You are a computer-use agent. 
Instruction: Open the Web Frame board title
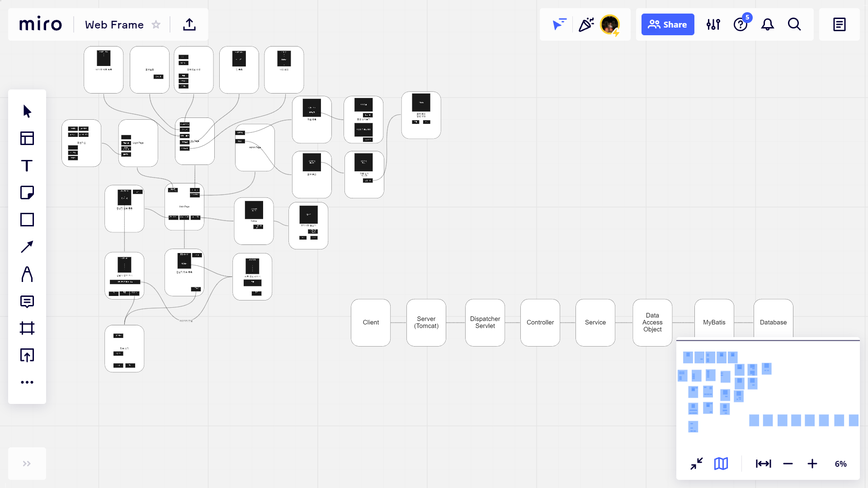coord(114,25)
